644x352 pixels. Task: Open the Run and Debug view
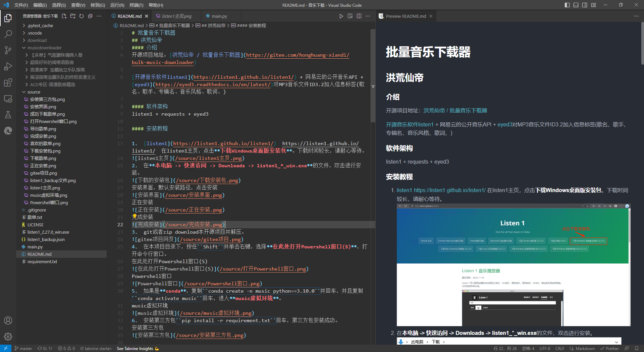tap(8, 66)
